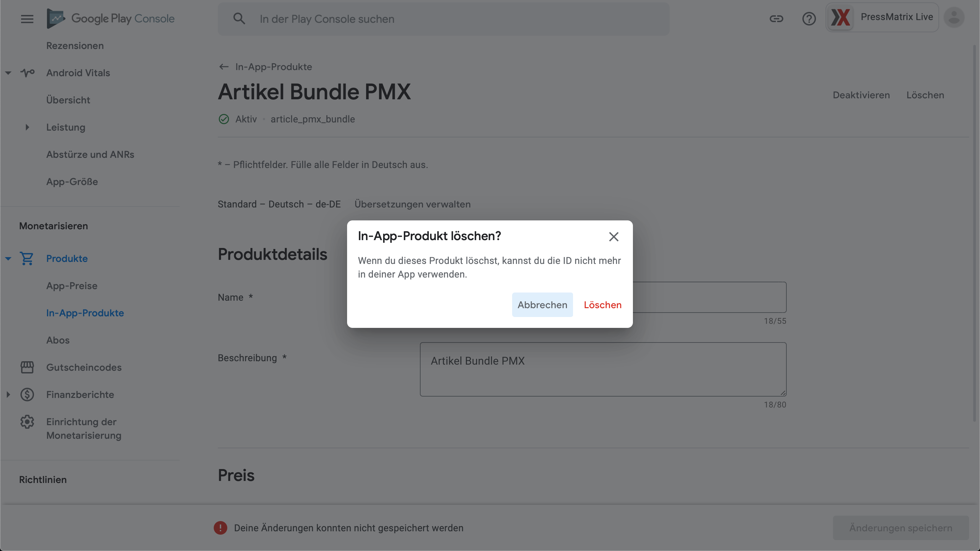Click the Name input field
The height and width of the screenshot is (551, 980).
[x=709, y=297]
